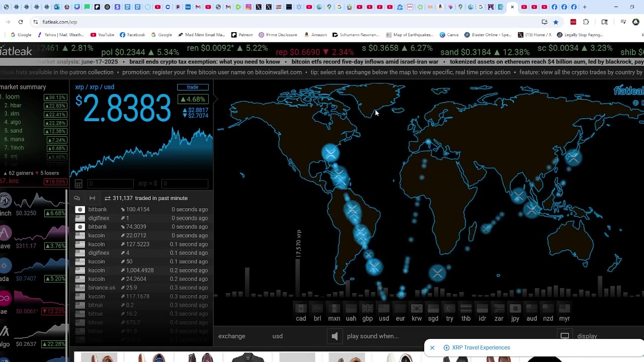The width and height of the screenshot is (644, 362).
Task: Toggle the live broadcast icon above trades
Action: point(92,198)
